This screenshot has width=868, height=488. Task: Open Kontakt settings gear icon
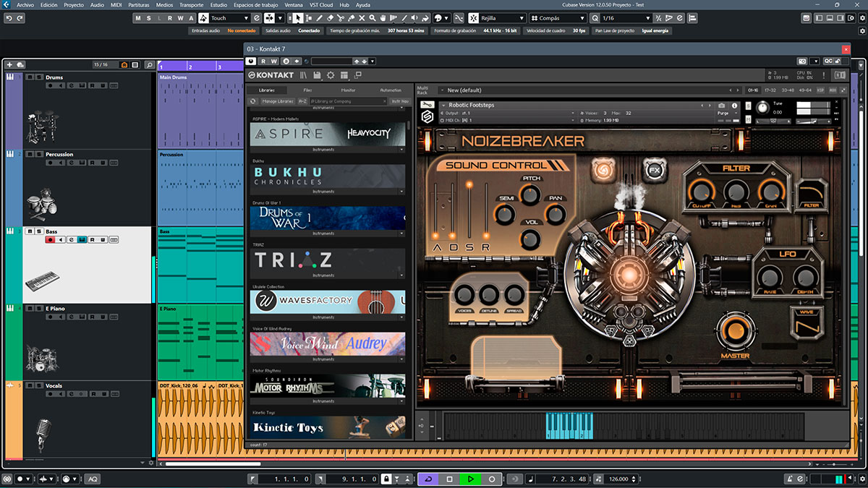331,75
